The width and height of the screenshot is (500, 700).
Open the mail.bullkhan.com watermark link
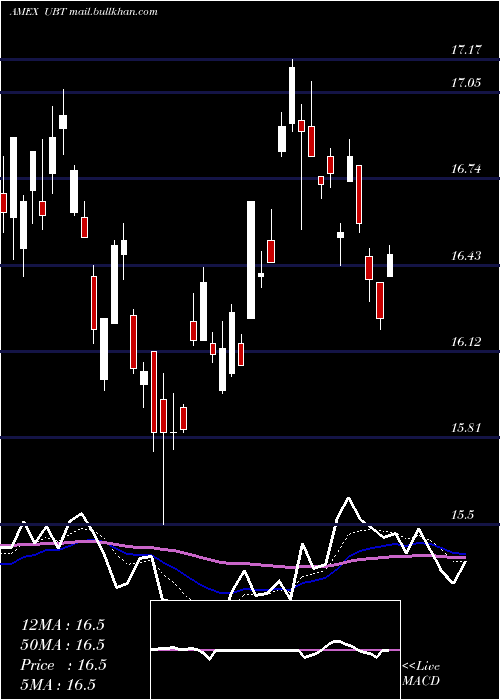coord(113,12)
